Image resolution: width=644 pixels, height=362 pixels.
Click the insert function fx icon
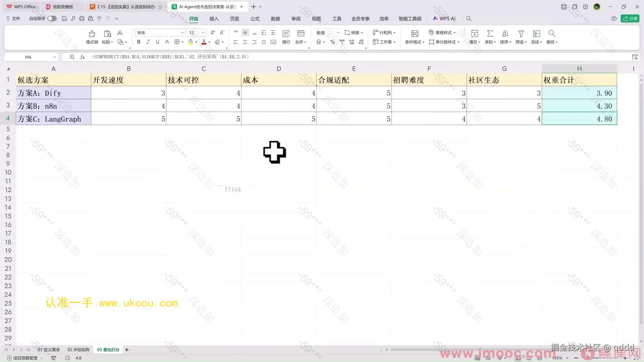click(x=82, y=57)
